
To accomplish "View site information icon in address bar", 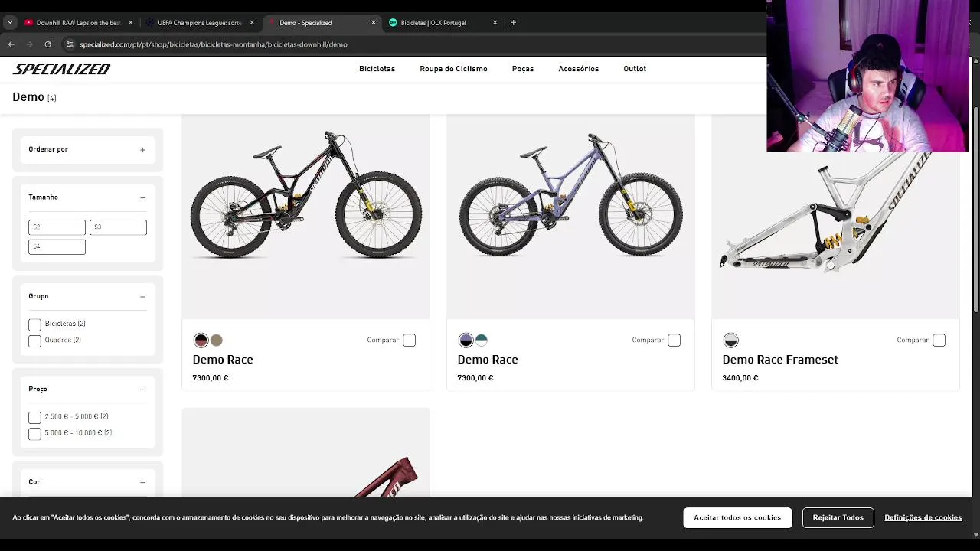I will point(70,44).
